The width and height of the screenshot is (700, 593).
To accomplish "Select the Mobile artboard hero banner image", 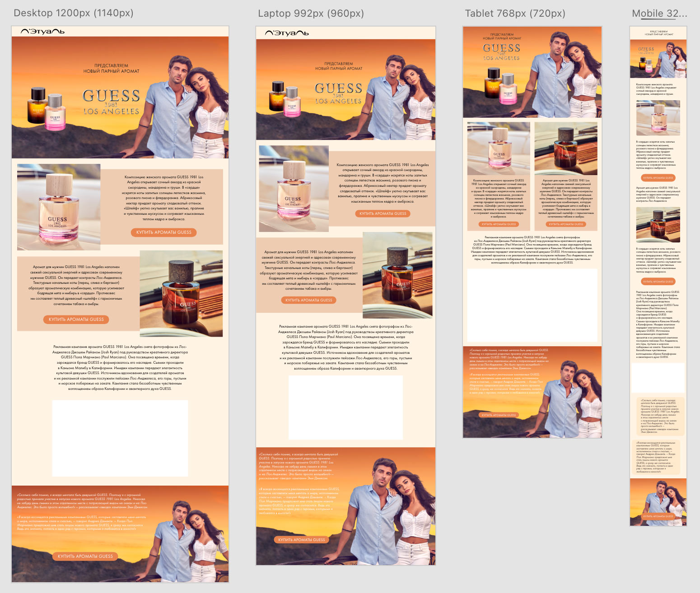I will pyautogui.click(x=658, y=58).
